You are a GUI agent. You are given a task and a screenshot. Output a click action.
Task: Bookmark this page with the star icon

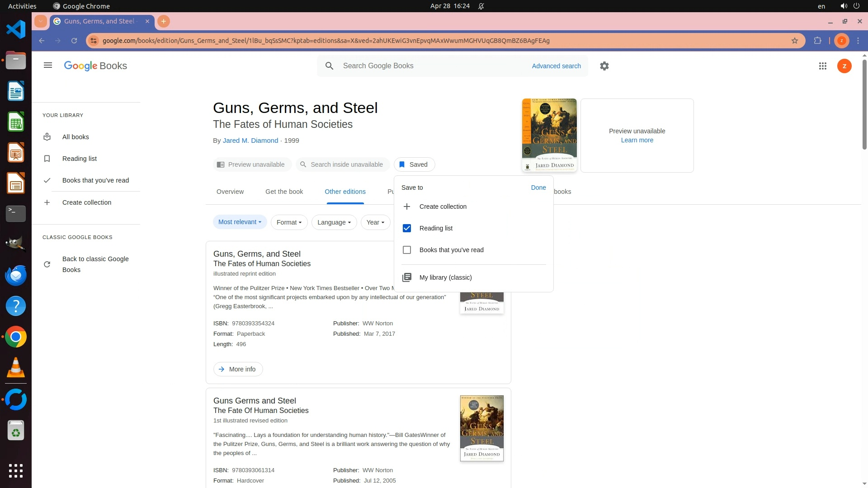[x=795, y=41]
